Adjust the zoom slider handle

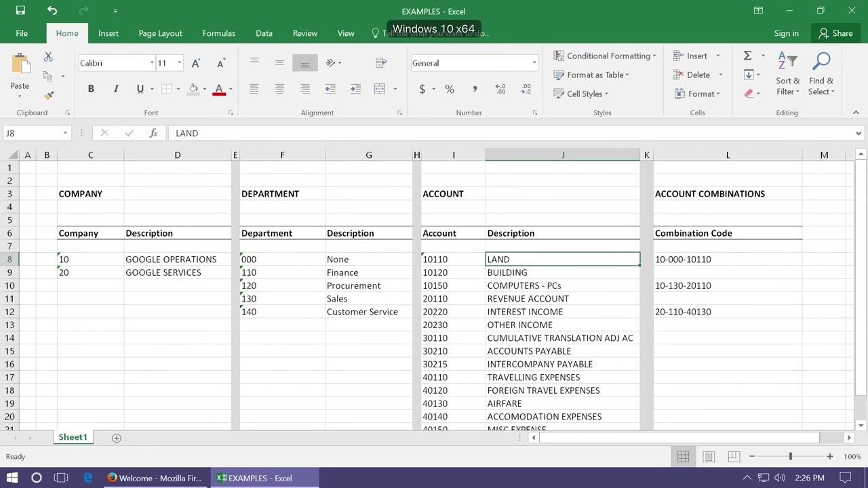790,457
